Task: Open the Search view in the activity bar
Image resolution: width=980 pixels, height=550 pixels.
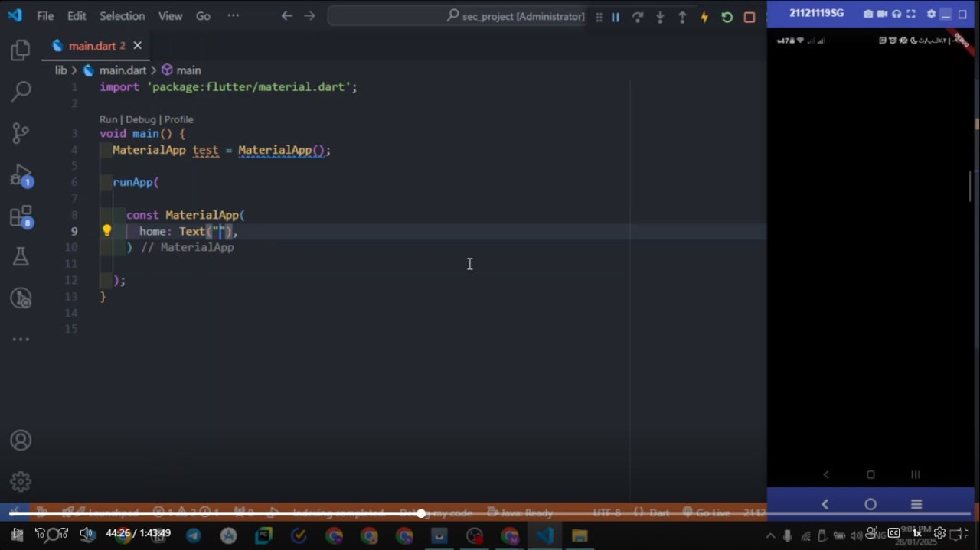Action: [x=21, y=92]
